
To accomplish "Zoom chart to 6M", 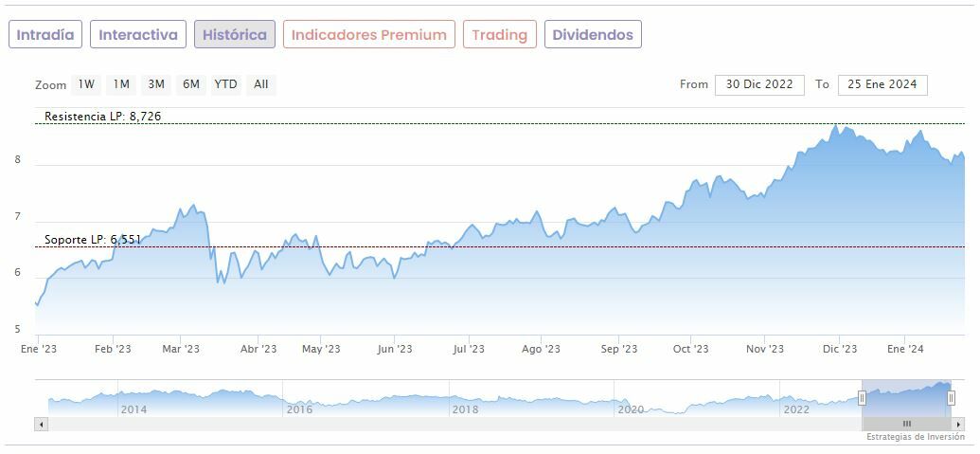I will [x=191, y=84].
